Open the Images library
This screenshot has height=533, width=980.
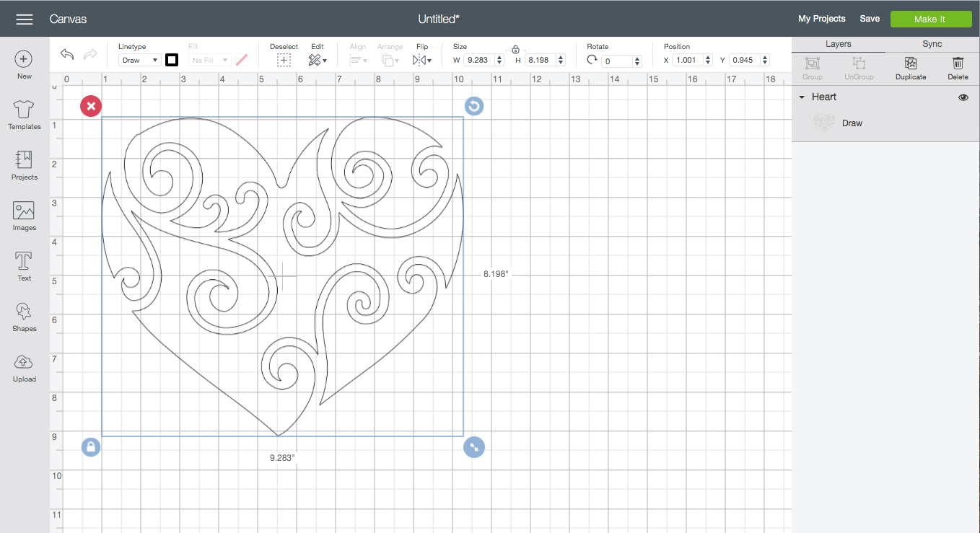tap(24, 216)
